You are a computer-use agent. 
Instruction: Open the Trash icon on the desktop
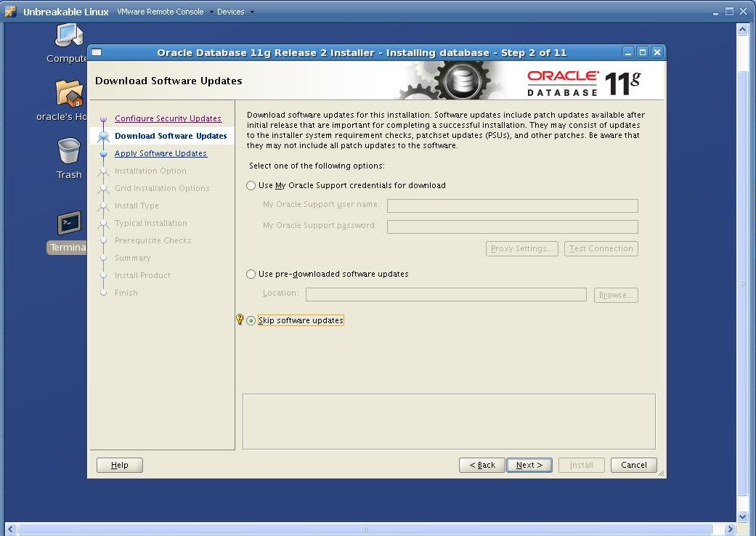coord(68,153)
